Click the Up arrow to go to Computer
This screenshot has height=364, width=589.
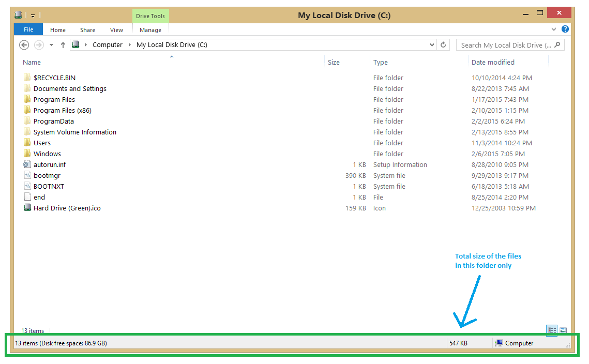point(63,45)
